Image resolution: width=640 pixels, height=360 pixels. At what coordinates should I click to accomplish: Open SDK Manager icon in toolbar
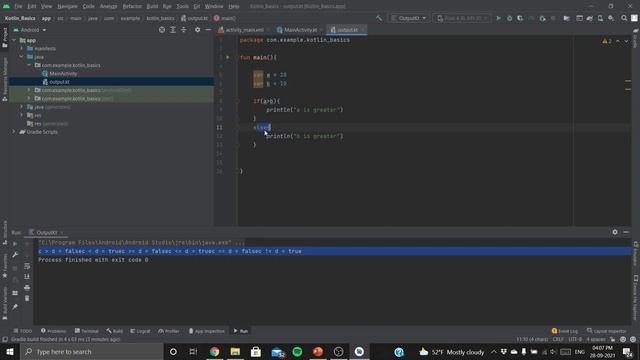tap(611, 18)
